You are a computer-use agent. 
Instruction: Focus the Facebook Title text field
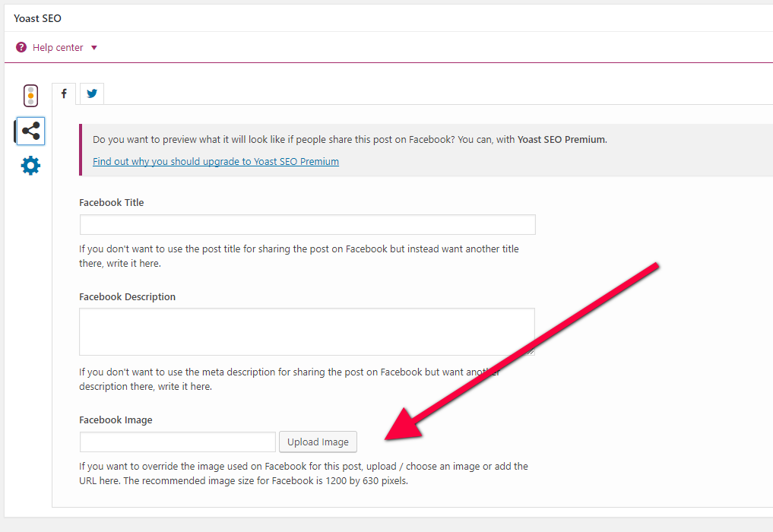coord(307,224)
